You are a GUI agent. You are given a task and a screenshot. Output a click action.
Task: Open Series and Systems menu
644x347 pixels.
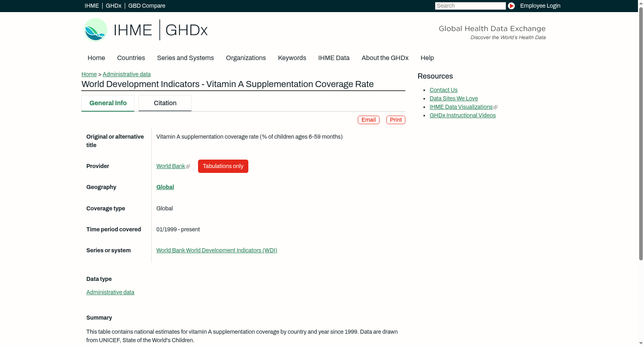click(186, 58)
